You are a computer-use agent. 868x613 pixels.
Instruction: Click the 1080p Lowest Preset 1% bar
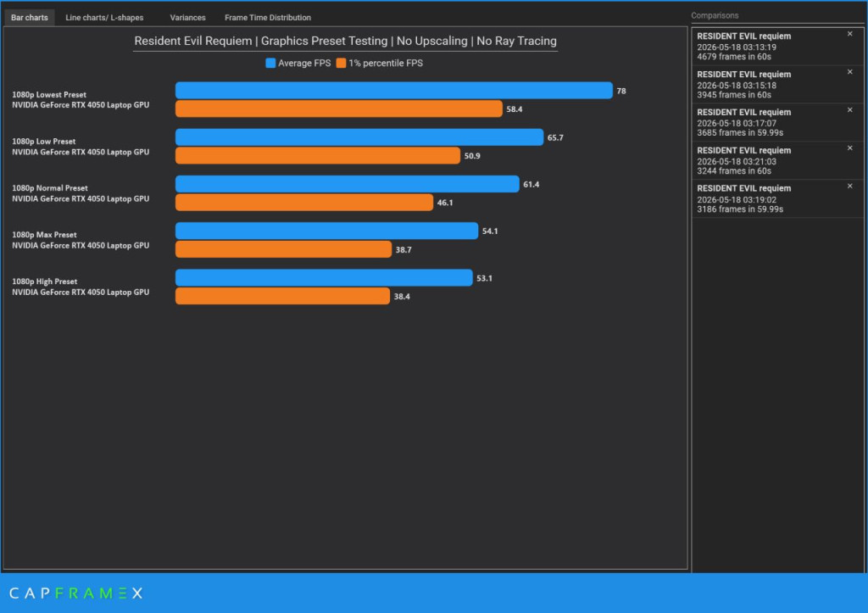339,109
